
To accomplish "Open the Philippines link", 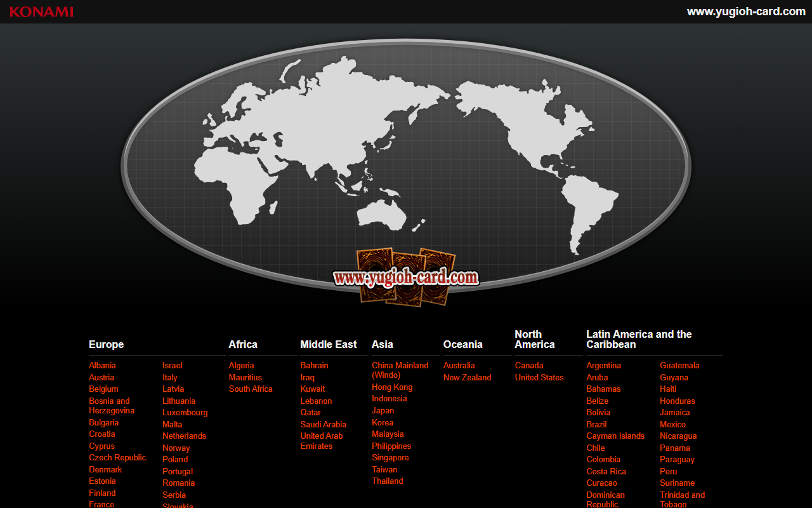I will [x=391, y=446].
